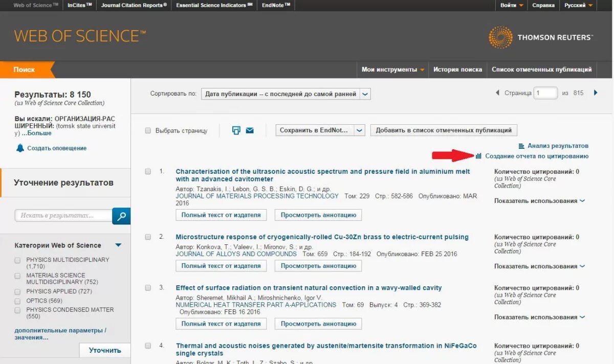
Task: Click the 'Уточнить' button
Action: point(105,350)
